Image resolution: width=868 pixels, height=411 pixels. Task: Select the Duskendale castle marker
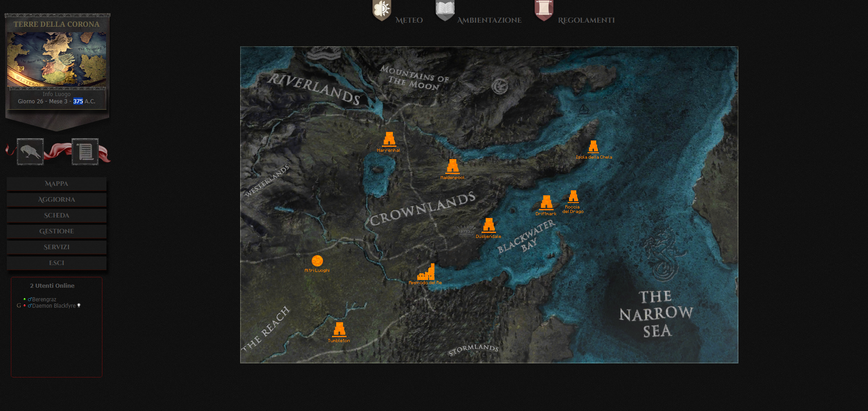pos(489,225)
